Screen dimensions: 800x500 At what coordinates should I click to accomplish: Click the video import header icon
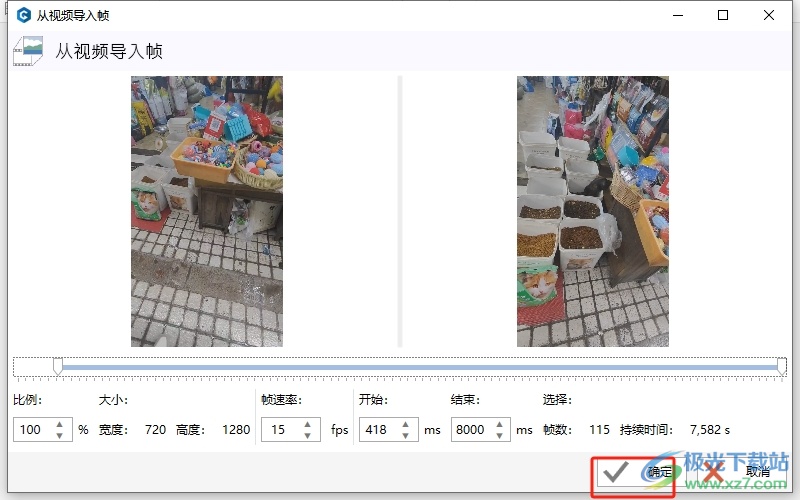28,51
